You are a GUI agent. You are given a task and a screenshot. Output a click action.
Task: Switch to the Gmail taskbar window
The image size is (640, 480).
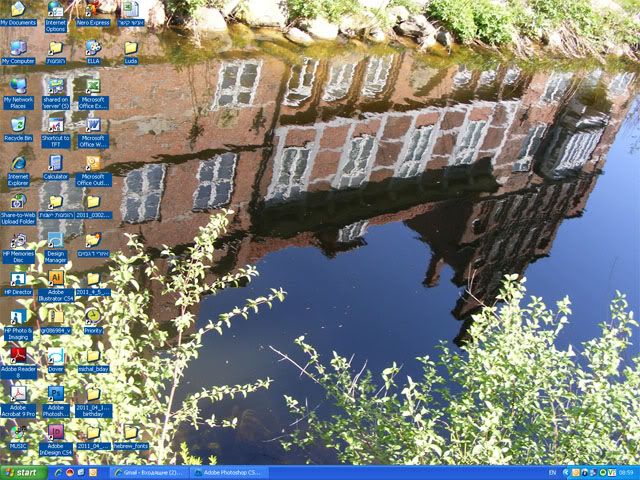(x=148, y=472)
